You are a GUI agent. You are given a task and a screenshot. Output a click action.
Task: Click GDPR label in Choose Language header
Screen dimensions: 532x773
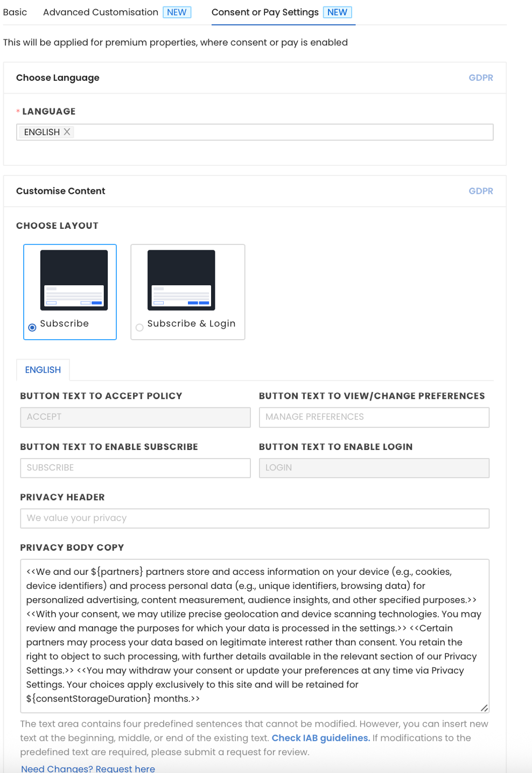(480, 78)
